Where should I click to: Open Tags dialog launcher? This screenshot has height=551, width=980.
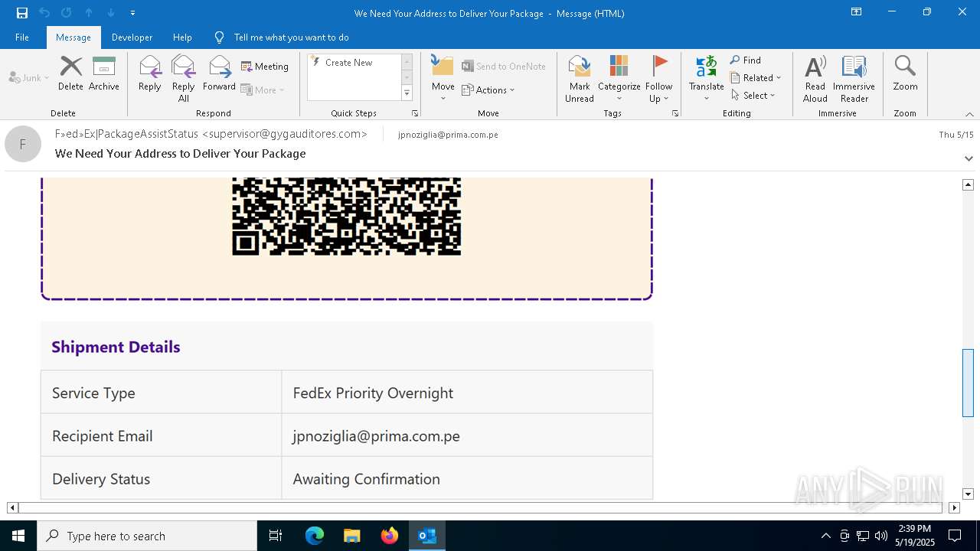point(675,113)
